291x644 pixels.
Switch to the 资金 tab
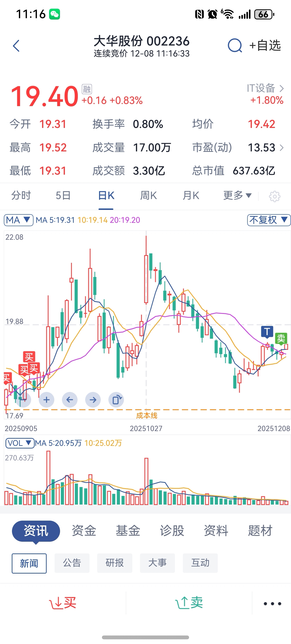(x=84, y=530)
